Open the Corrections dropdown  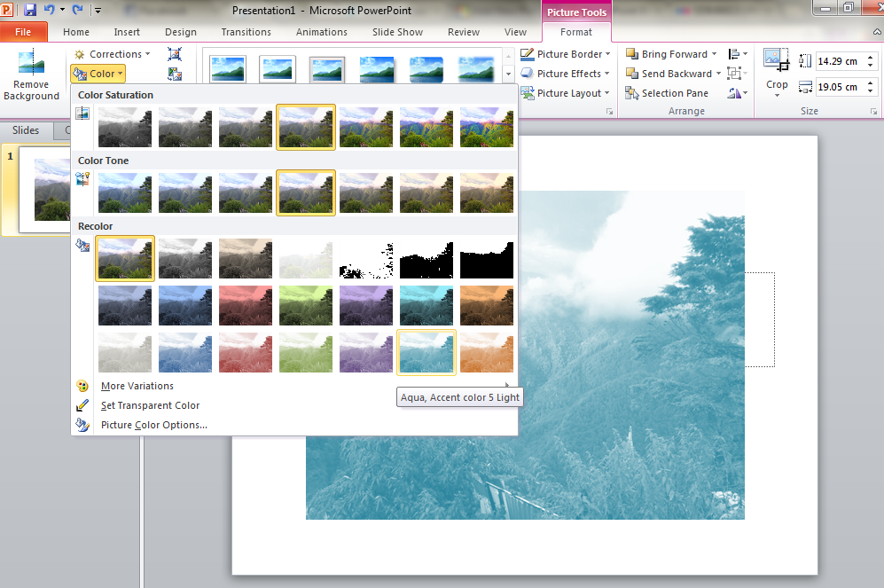(x=113, y=54)
